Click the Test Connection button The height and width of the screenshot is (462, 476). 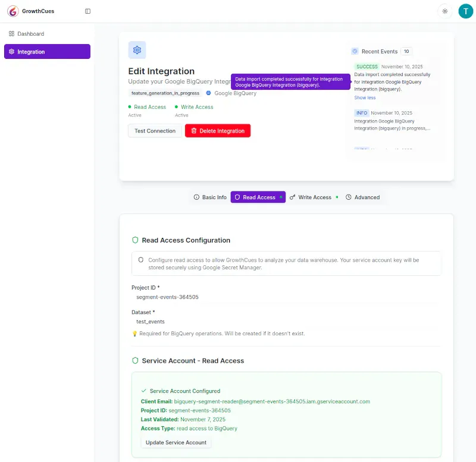click(155, 131)
